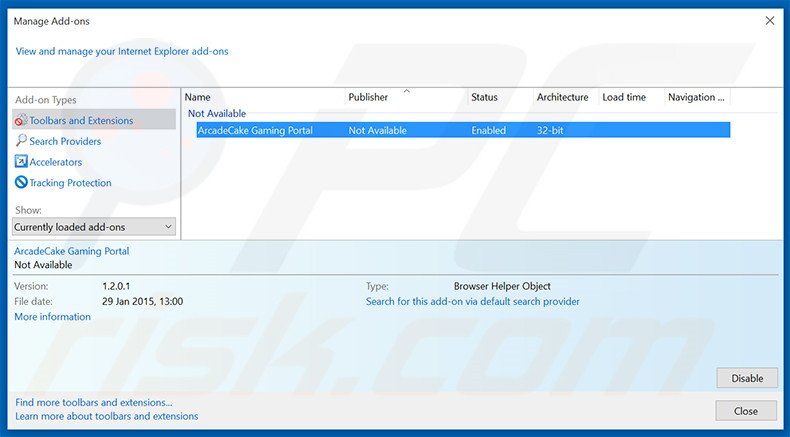This screenshot has width=790, height=437.
Task: Click the Close button
Action: pos(746,411)
